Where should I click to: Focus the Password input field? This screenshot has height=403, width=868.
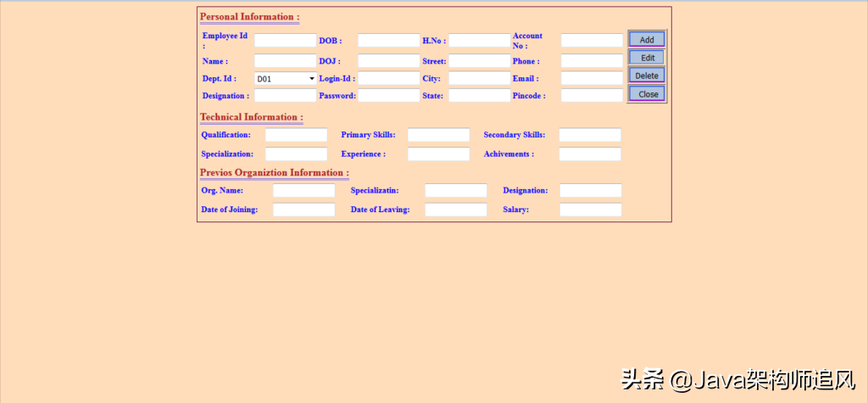coord(388,95)
